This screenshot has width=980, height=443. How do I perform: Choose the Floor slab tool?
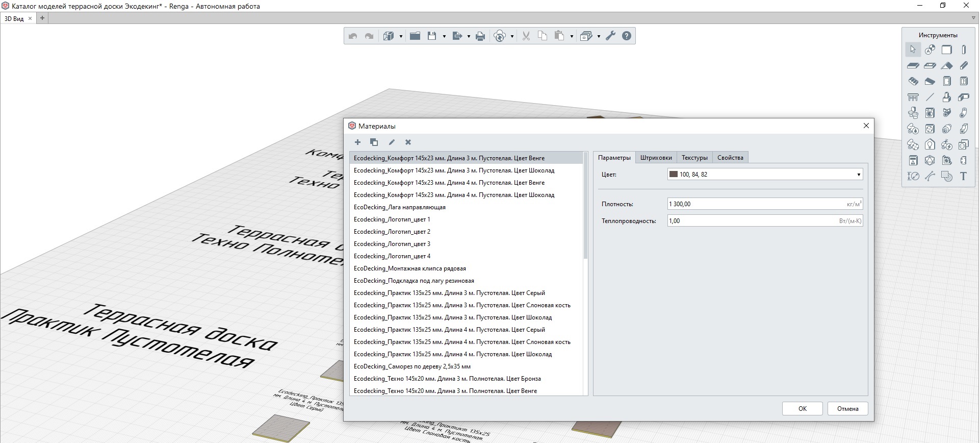(913, 65)
